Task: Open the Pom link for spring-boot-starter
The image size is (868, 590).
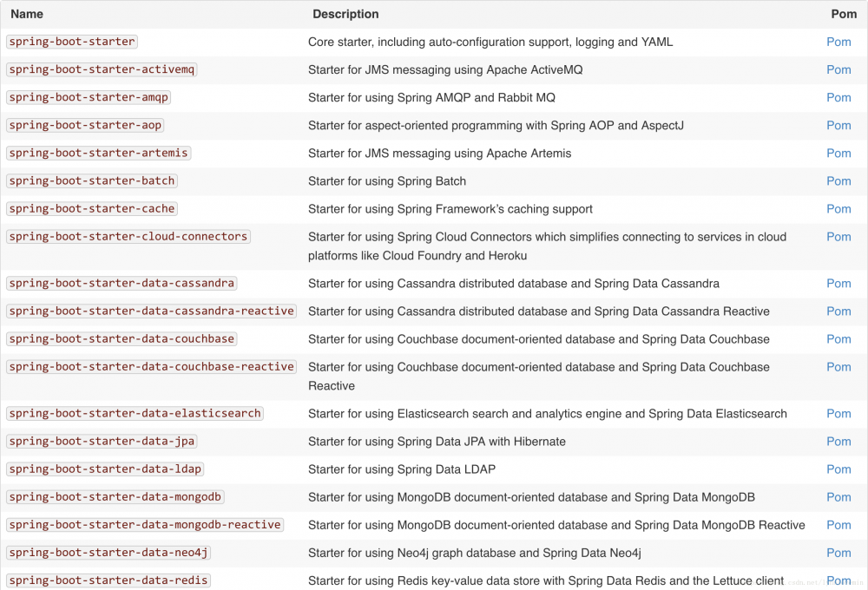Action: tap(838, 42)
